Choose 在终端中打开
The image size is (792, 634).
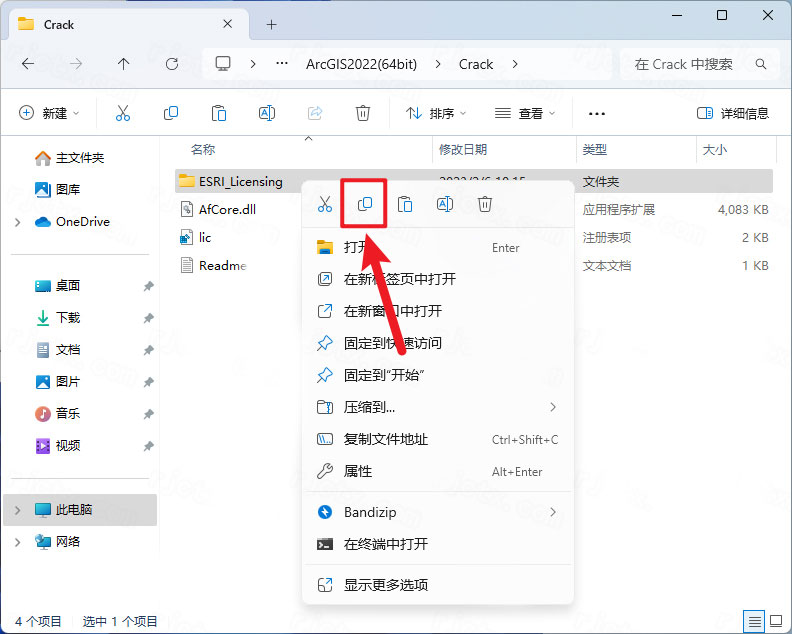pyautogui.click(x=438, y=544)
